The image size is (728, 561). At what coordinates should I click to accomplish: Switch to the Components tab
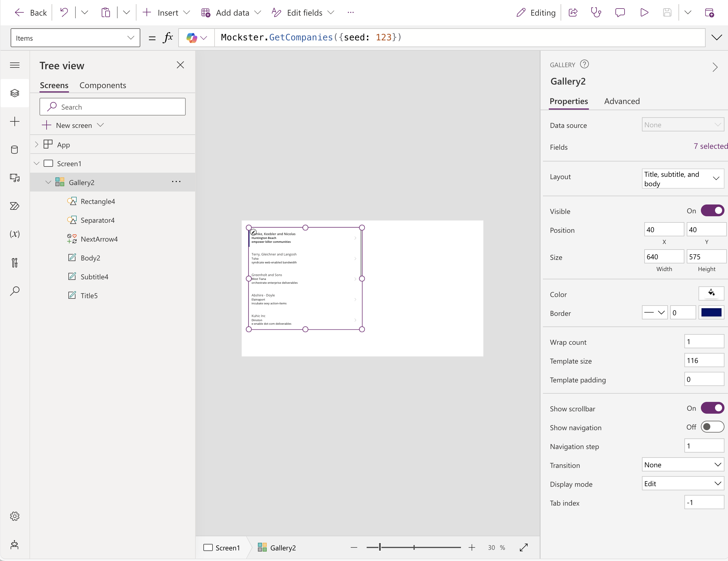click(x=103, y=85)
